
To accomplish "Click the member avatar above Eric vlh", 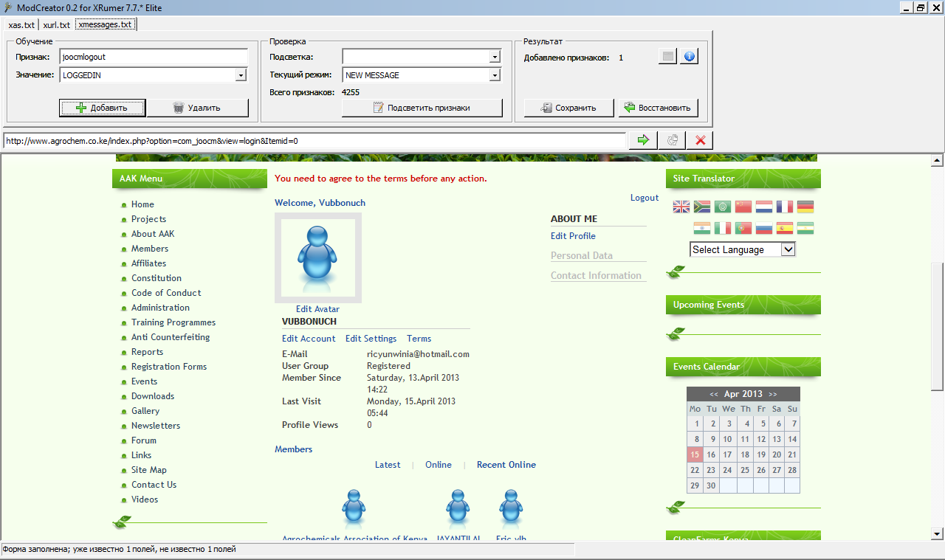I will [x=512, y=507].
